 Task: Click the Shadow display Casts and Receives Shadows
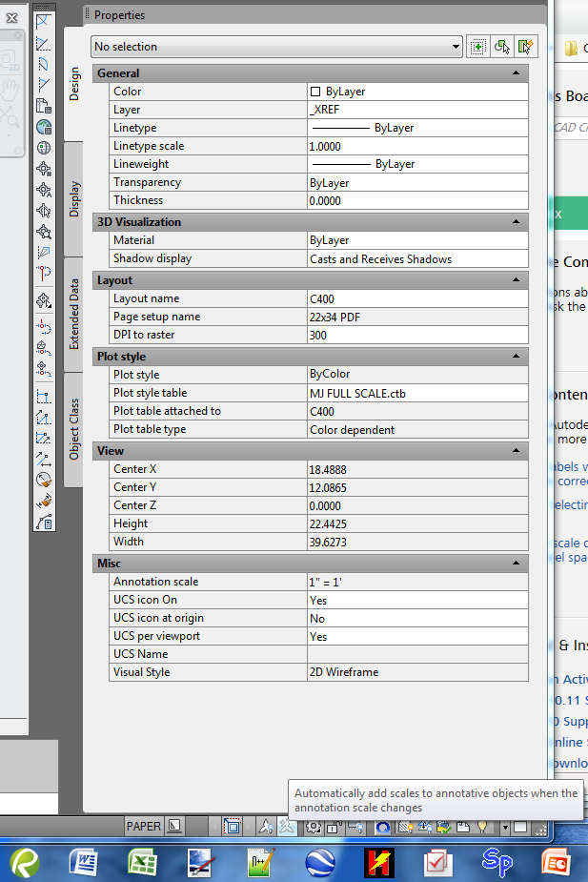[417, 258]
